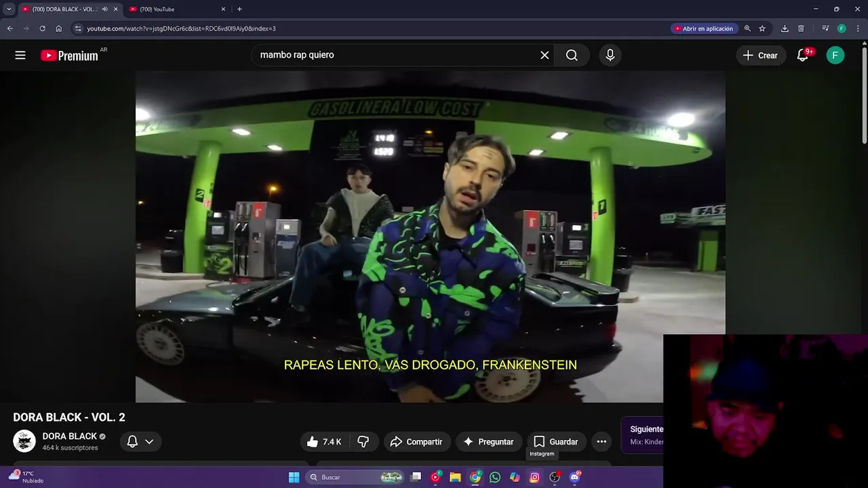Open the page zoom magnifier icon
The width and height of the screenshot is (868, 488).
[747, 28]
